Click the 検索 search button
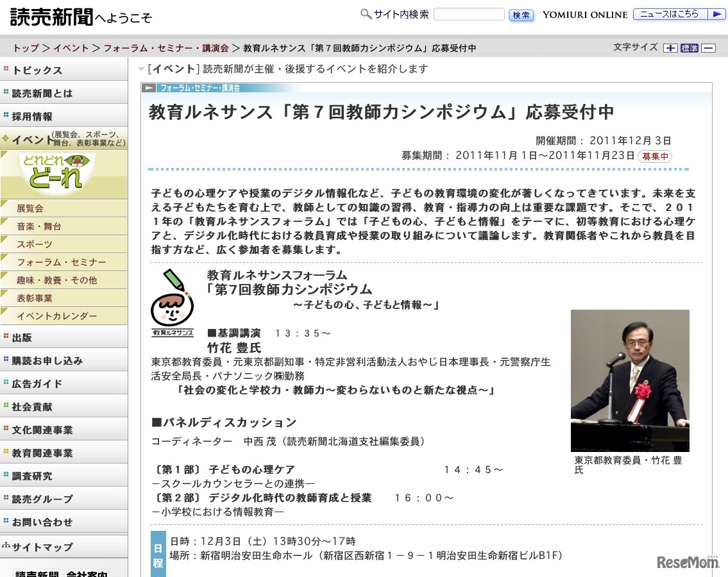The height and width of the screenshot is (577, 728). (521, 15)
